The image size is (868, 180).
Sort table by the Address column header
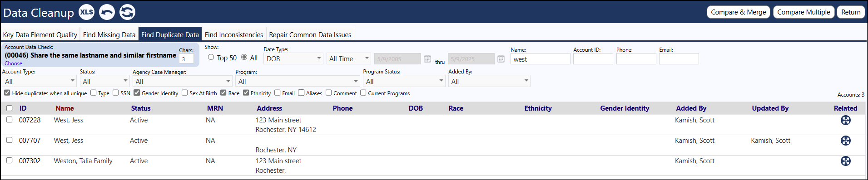coord(269,108)
